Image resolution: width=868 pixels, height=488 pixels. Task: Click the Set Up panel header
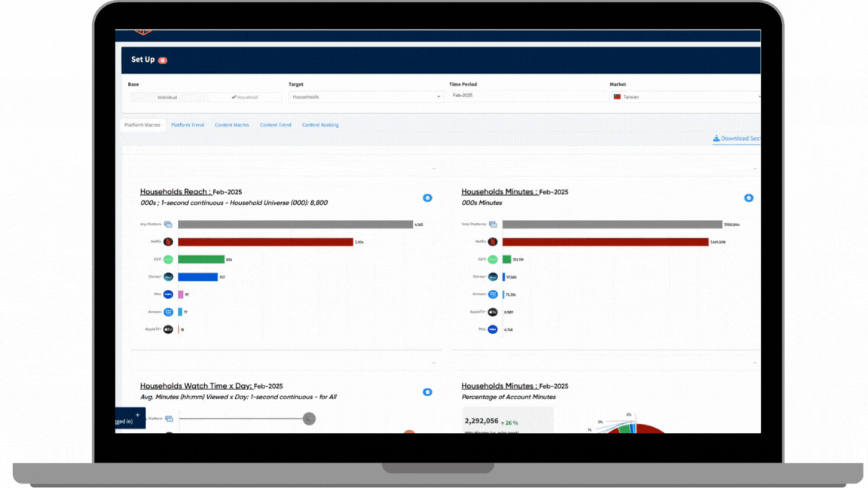click(441, 60)
